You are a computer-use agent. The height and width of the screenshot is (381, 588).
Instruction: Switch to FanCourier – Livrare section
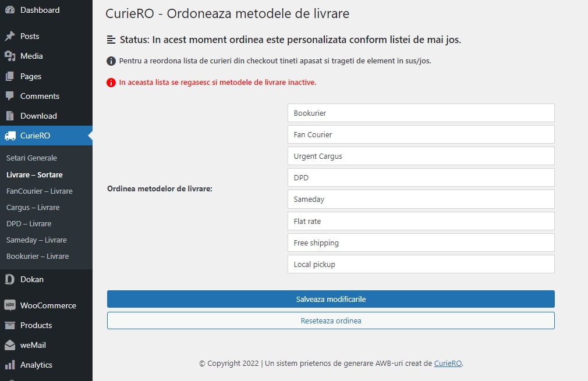point(40,191)
